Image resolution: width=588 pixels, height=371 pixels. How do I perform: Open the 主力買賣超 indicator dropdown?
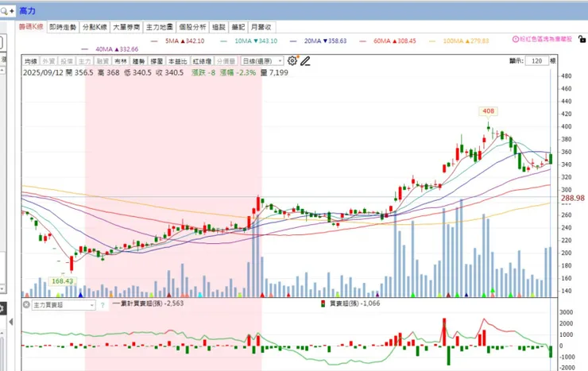pyautogui.click(x=63, y=305)
